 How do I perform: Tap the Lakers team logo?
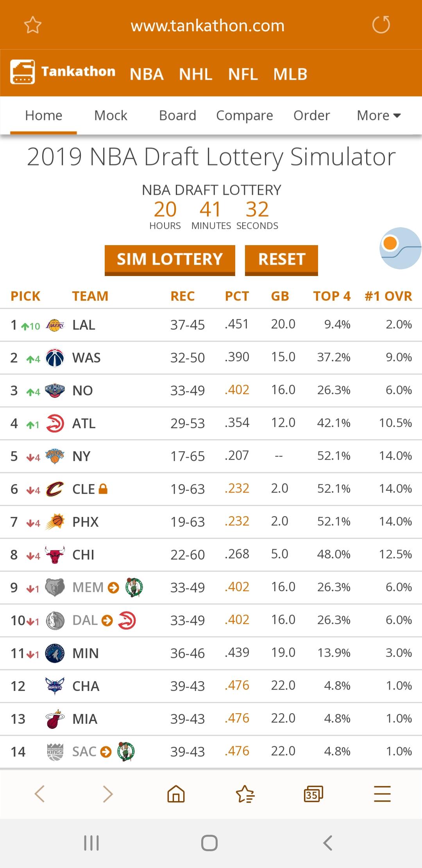[x=55, y=325]
